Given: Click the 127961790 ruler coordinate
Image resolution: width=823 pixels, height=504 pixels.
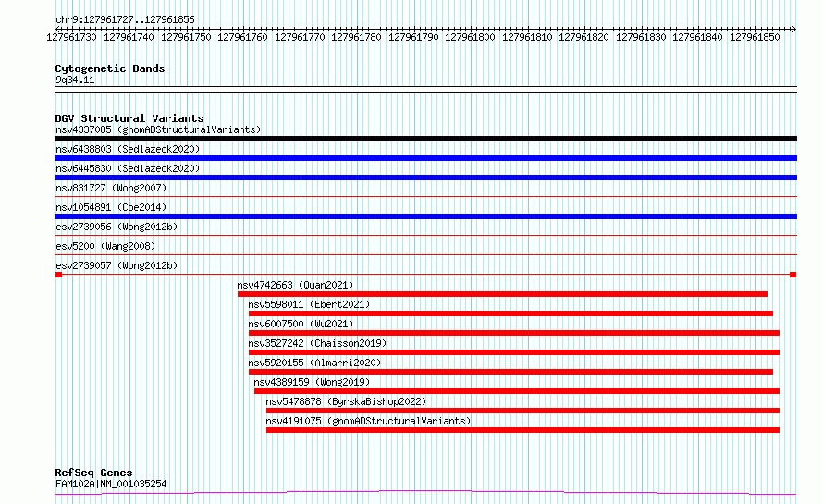Looking at the screenshot, I should point(413,37).
